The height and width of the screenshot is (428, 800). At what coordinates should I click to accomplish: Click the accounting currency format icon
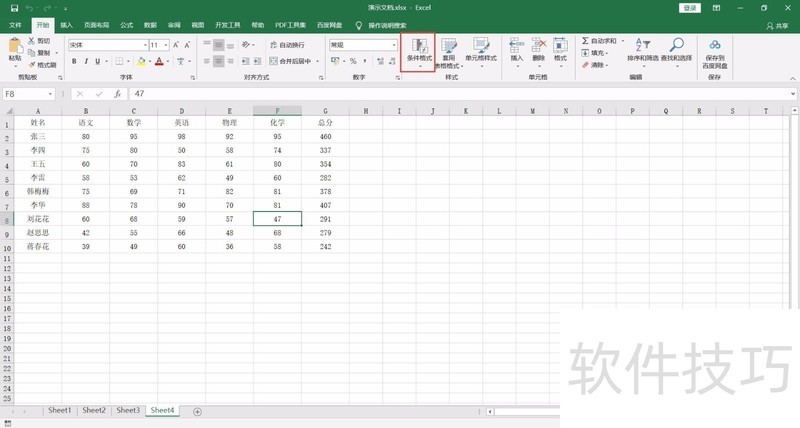coord(335,61)
